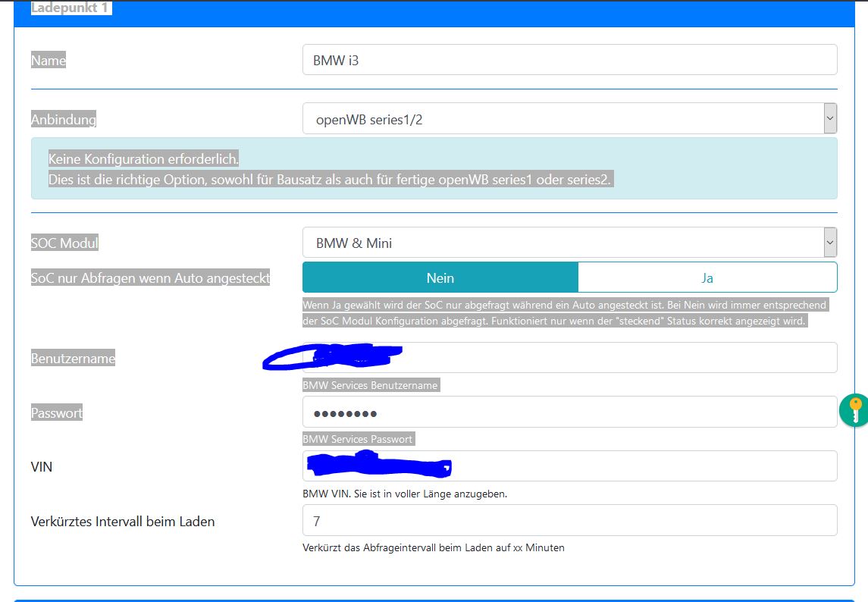
Task: Click the 'BMW Services Passwort' hint text
Action: point(359,439)
